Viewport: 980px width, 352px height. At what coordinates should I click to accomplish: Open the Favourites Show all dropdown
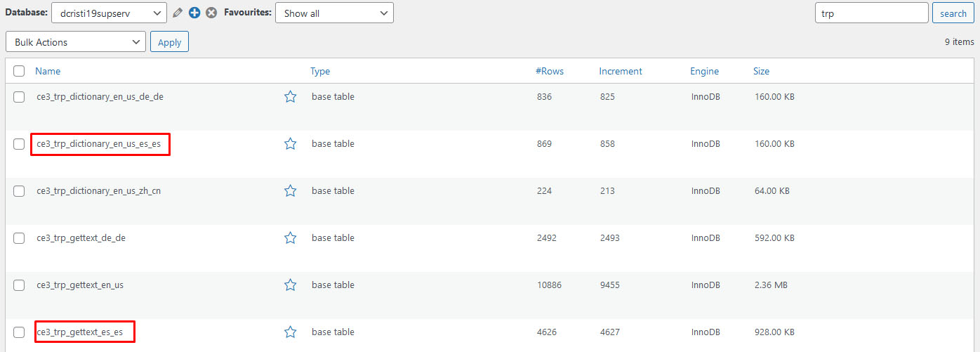click(x=334, y=13)
